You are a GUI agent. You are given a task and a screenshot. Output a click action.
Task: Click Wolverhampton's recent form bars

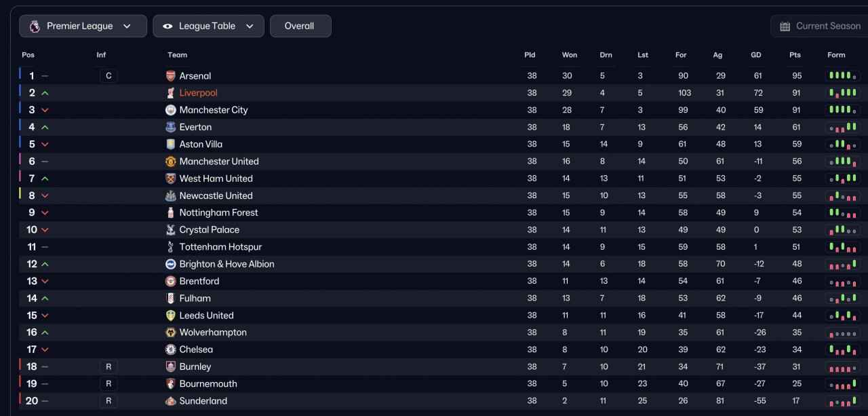coord(842,333)
